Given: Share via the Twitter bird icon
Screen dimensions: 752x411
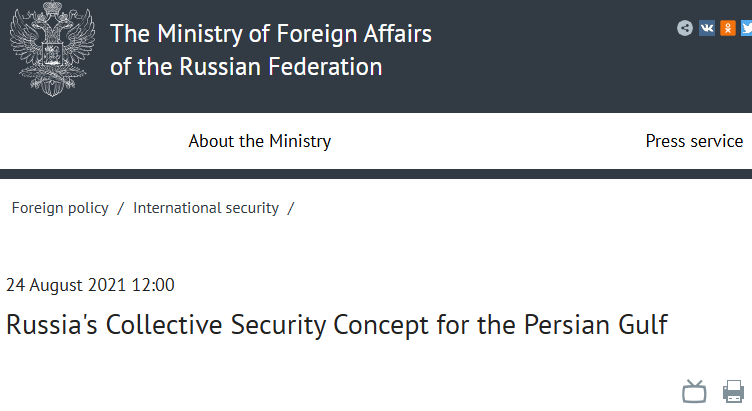Looking at the screenshot, I should pyautogui.click(x=746, y=28).
